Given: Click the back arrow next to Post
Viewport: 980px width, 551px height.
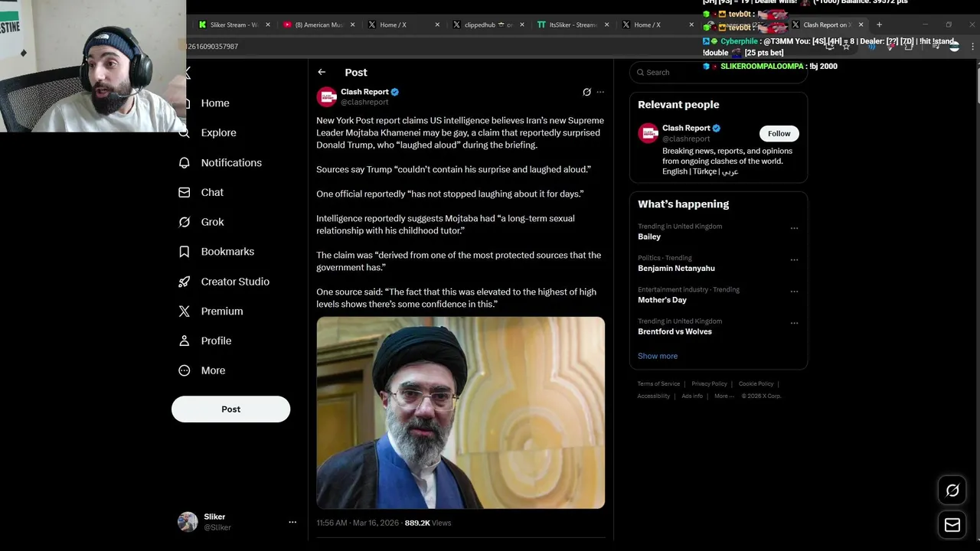Looking at the screenshot, I should [x=322, y=72].
